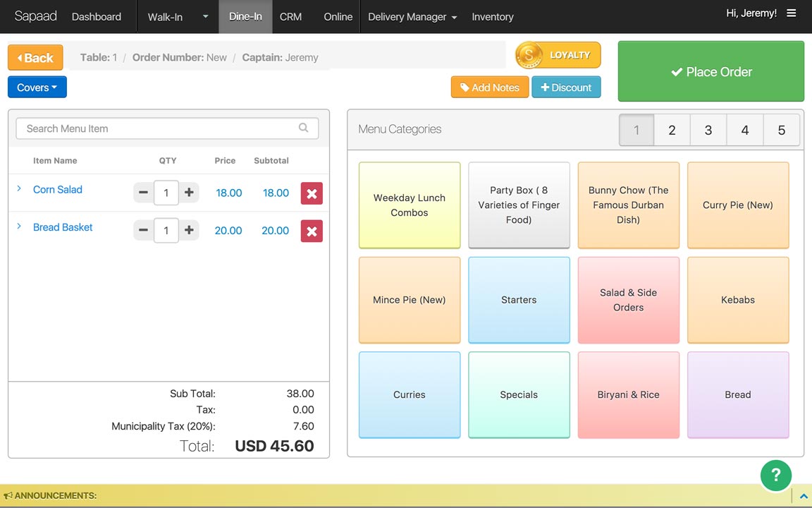Delete Bread Basket using red X icon
This screenshot has width=812, height=508.
(312, 231)
